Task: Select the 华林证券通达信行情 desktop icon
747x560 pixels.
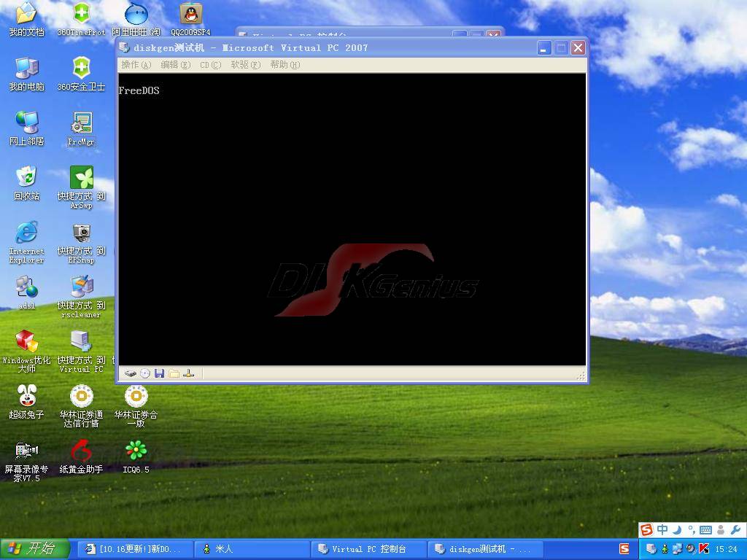Action: (x=82, y=406)
